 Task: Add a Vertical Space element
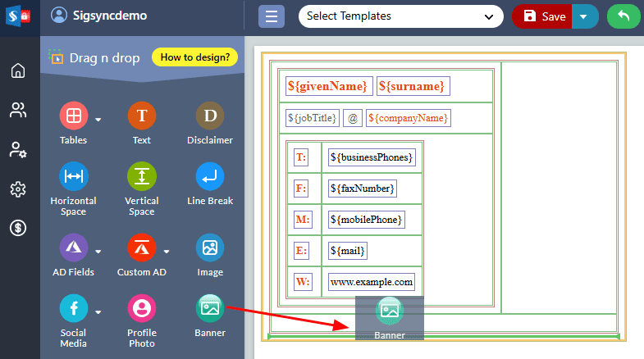[x=142, y=176]
